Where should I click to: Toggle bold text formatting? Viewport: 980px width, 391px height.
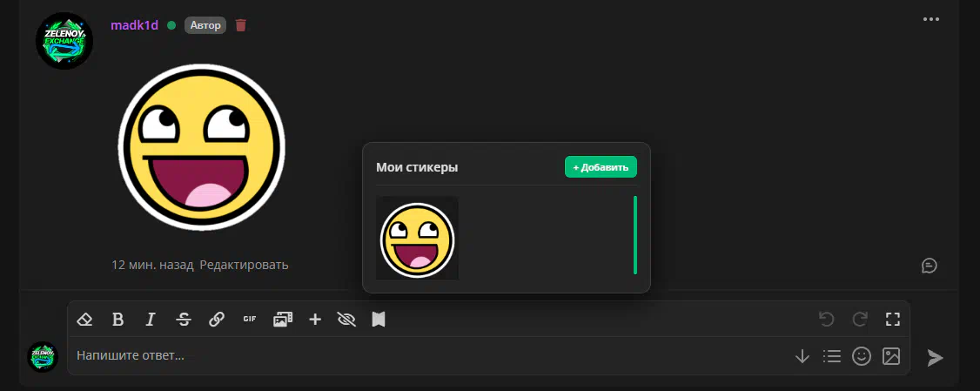(x=117, y=320)
